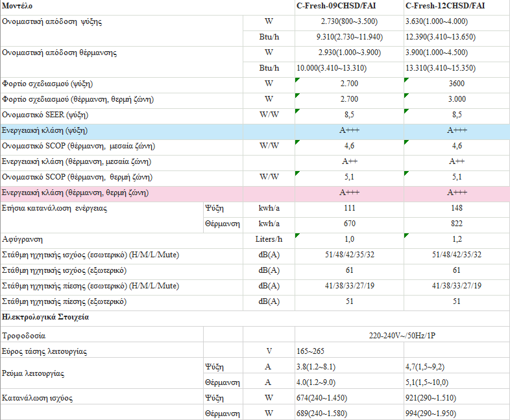
Task: Click the current value '4,7(1,5~9,2)'
Action: (425, 367)
